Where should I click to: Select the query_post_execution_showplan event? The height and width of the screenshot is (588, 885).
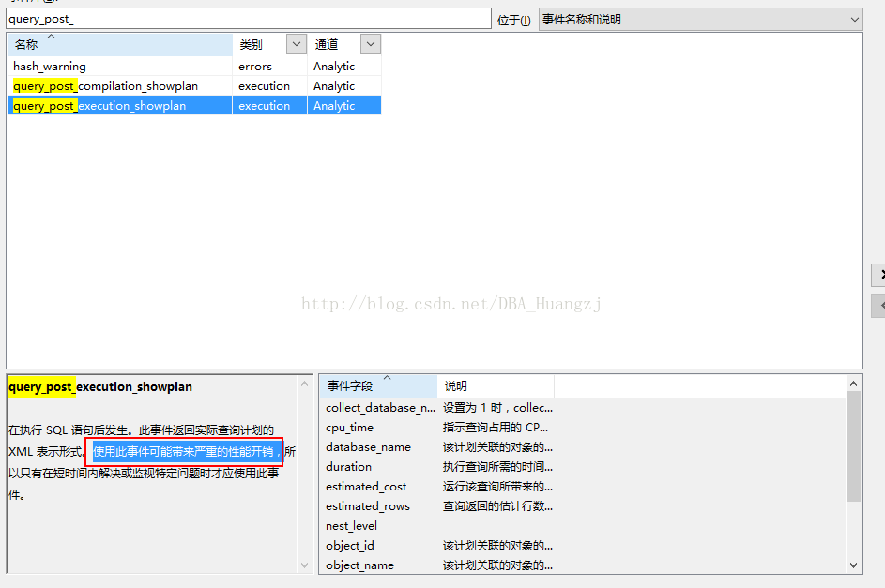(x=194, y=105)
